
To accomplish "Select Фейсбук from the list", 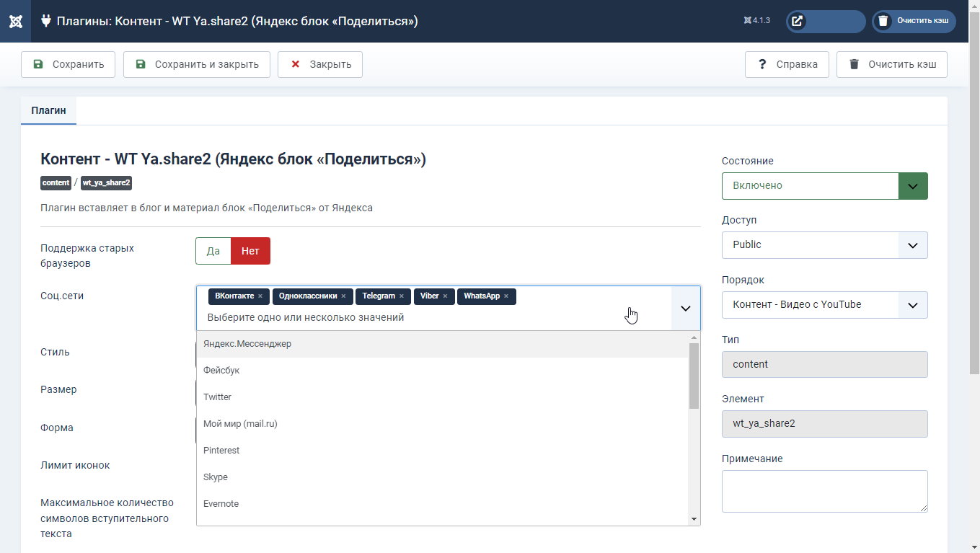I will [221, 371].
